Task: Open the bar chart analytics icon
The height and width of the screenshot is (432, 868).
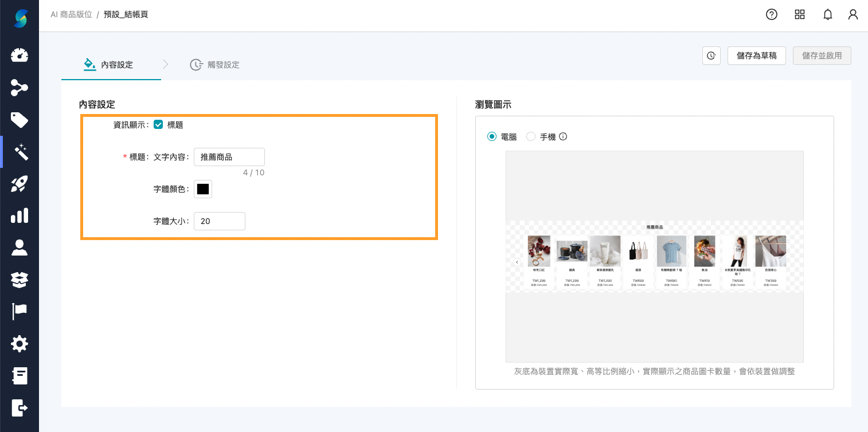Action: (x=19, y=216)
